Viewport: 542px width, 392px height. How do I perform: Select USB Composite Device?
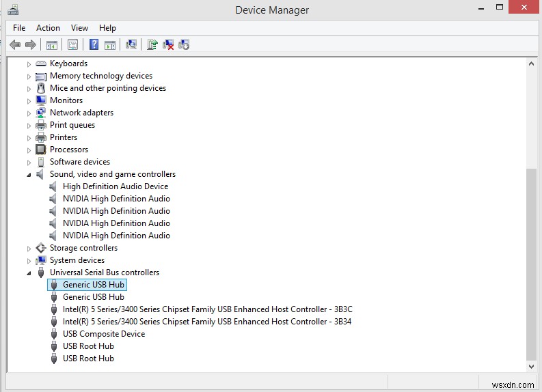pos(104,334)
